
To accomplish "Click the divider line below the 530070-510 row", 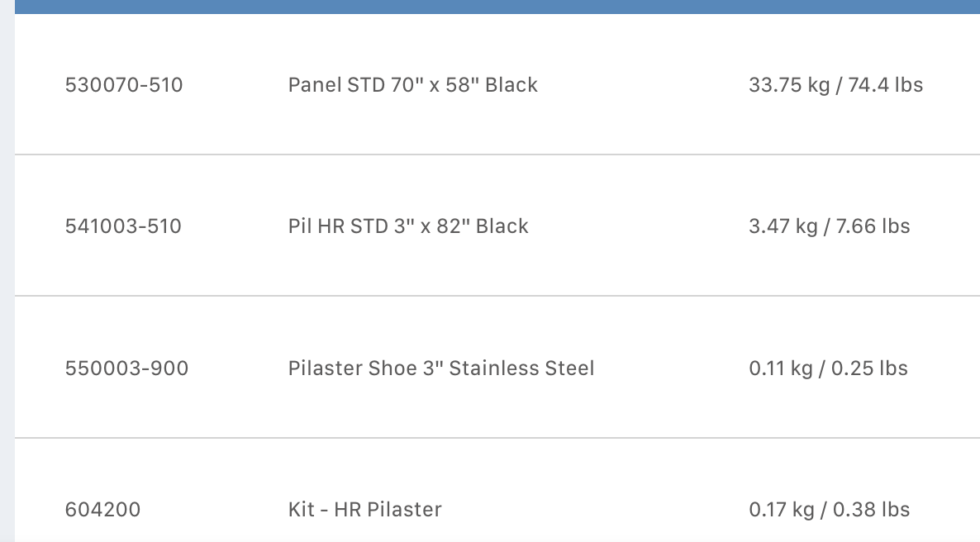I will point(496,155).
